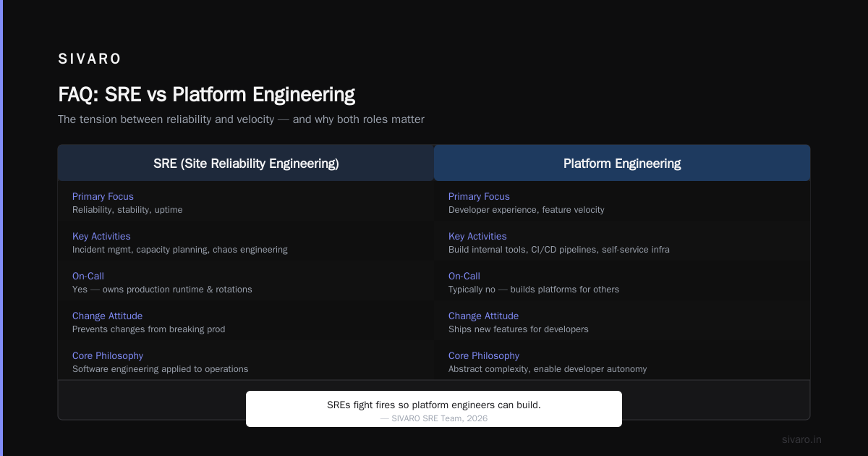The height and width of the screenshot is (456, 868).
Task: Click the 'Reliability, stability, uptime' text
Action: [127, 210]
